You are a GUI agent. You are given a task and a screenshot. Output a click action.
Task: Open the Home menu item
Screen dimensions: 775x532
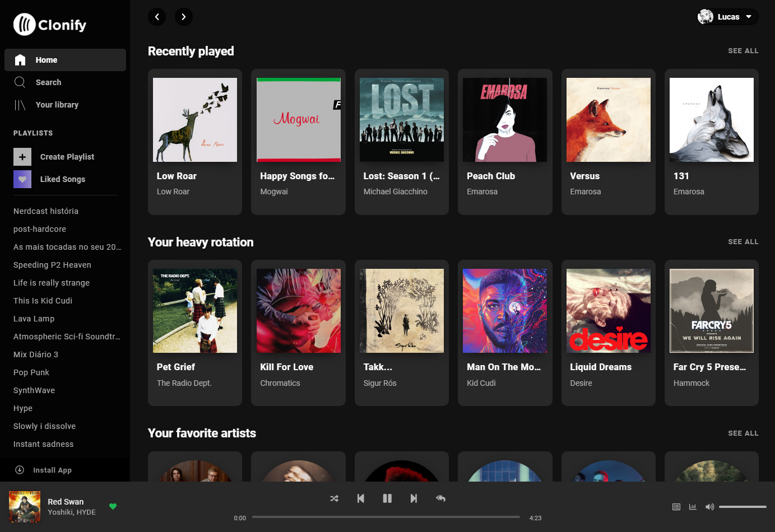pyautogui.click(x=65, y=60)
